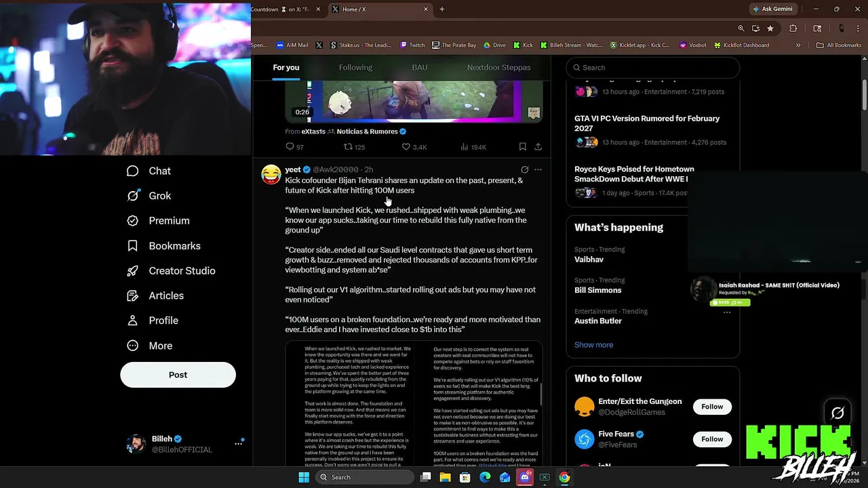Click the Grok icon on yeet's post
The image size is (868, 488).
point(524,169)
